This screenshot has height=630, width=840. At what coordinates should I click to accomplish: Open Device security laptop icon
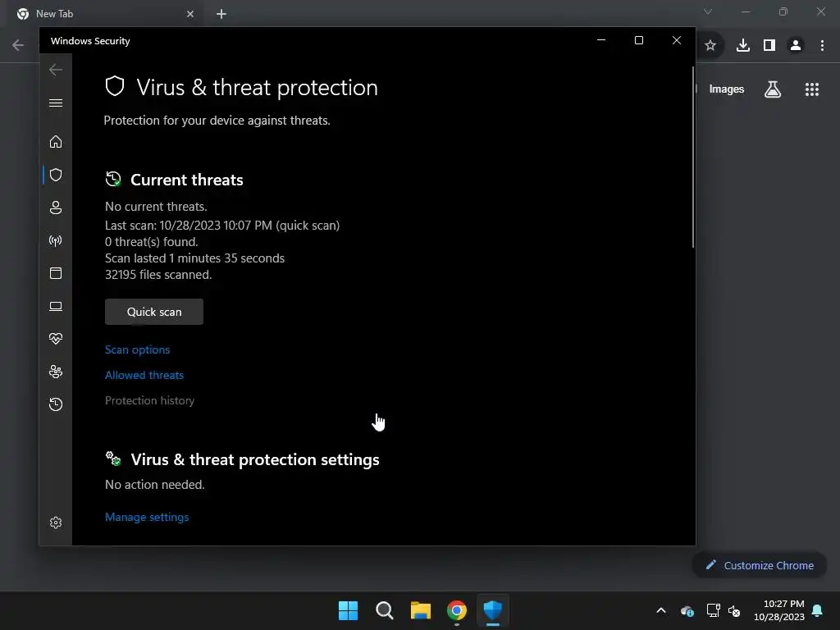[x=56, y=306]
